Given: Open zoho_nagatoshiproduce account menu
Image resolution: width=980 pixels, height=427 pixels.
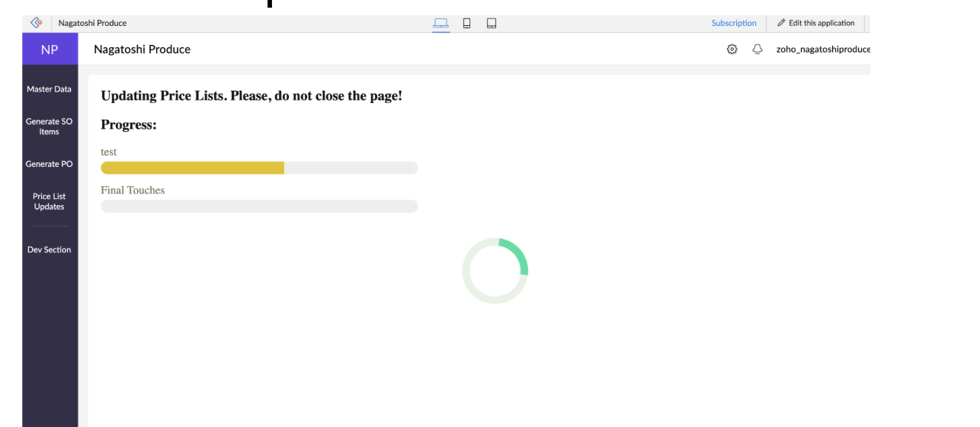Looking at the screenshot, I should pyautogui.click(x=822, y=50).
